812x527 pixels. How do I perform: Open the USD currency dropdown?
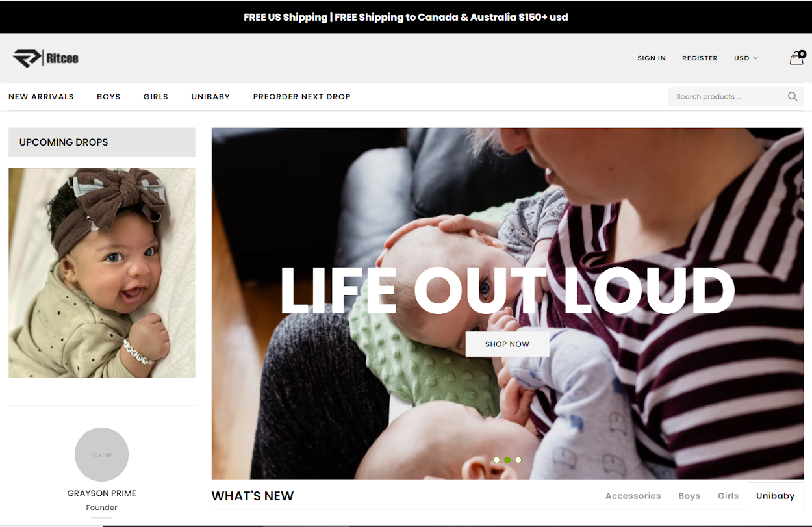[746, 58]
